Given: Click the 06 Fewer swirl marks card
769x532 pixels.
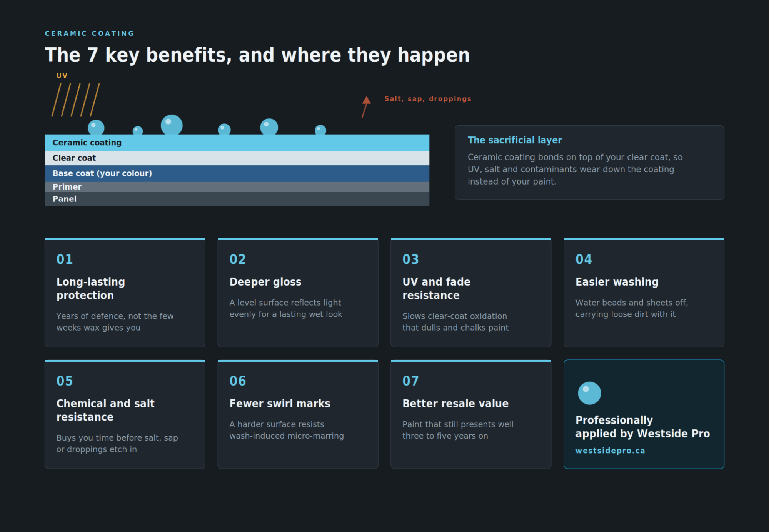Looking at the screenshot, I should point(298,414).
